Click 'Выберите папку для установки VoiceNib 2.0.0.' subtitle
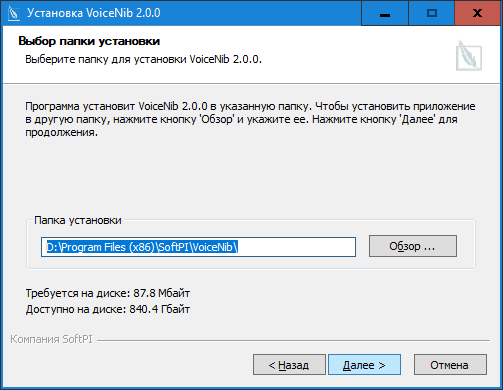This screenshot has height=390, width=503. pyautogui.click(x=143, y=59)
